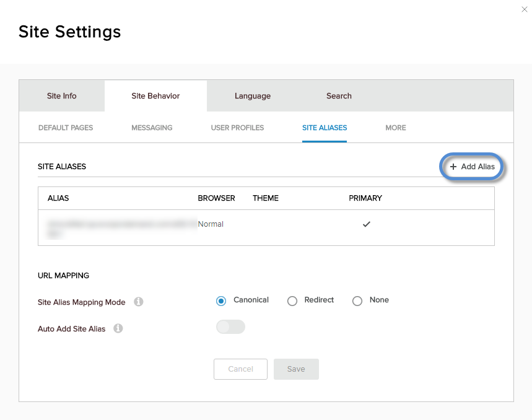Image resolution: width=532 pixels, height=420 pixels.
Task: Select the Site Behavior tab
Action: (155, 95)
